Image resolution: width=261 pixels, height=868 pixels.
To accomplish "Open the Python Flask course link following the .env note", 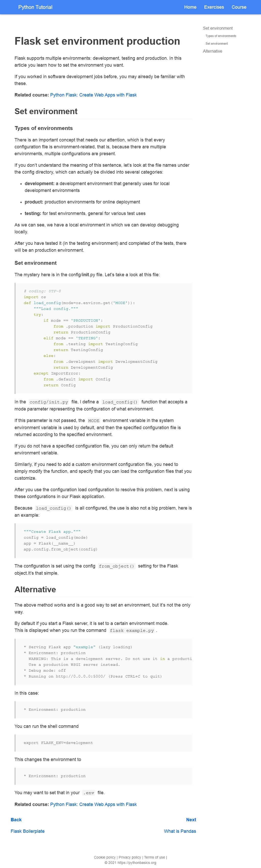I will click(93, 804).
